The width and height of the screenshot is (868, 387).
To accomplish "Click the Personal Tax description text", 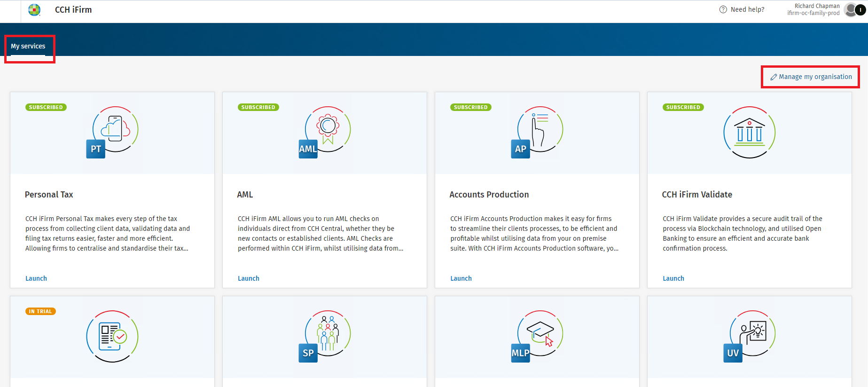I will (x=108, y=233).
